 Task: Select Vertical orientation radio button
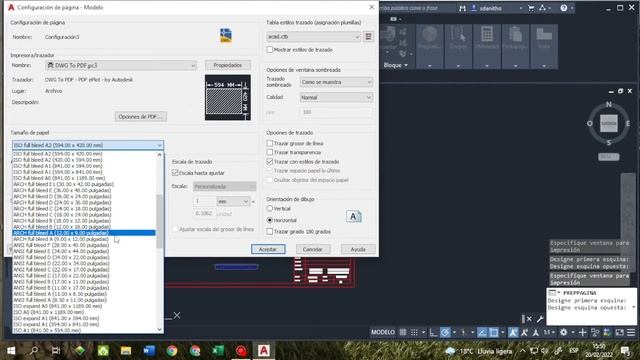tap(269, 208)
